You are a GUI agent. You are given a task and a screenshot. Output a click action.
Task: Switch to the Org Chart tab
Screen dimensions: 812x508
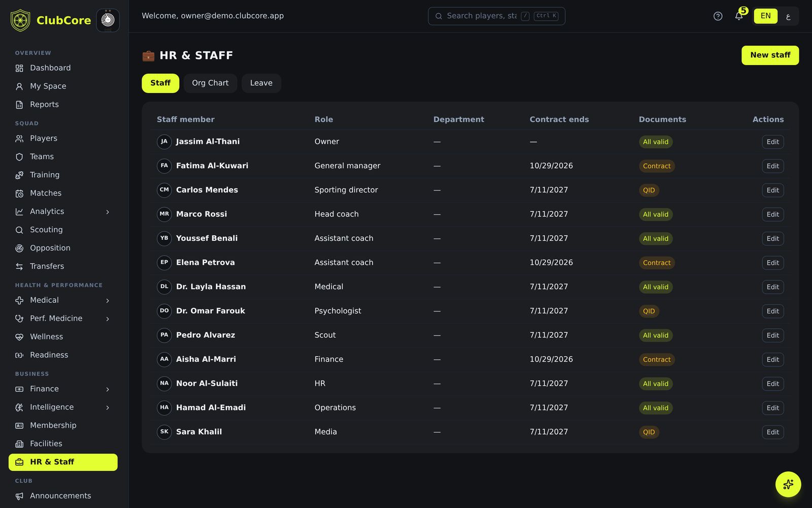pos(210,83)
